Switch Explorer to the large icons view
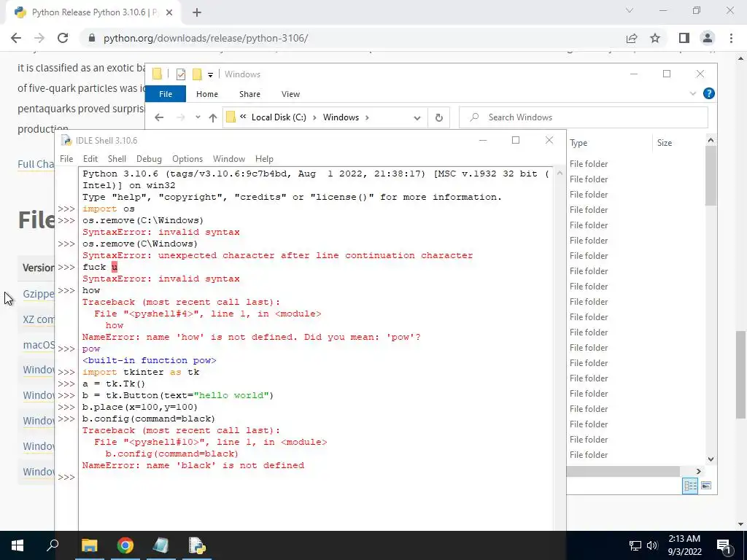 coord(706,485)
